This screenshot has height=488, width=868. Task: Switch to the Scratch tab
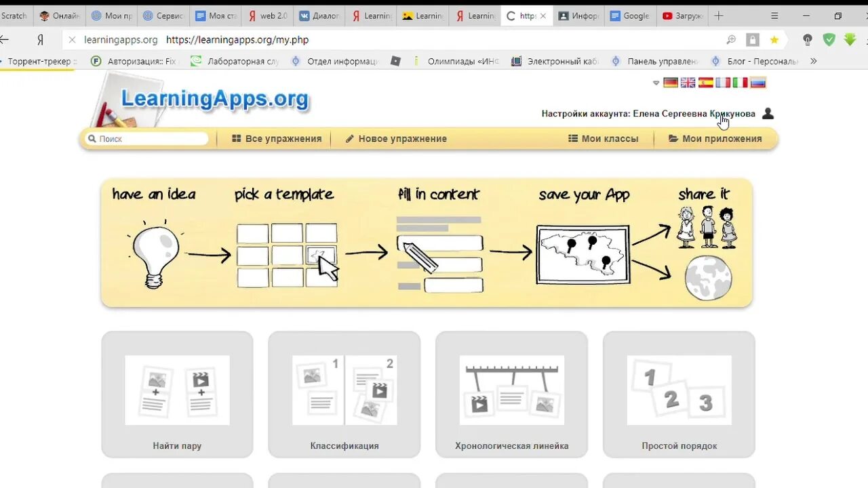point(15,16)
